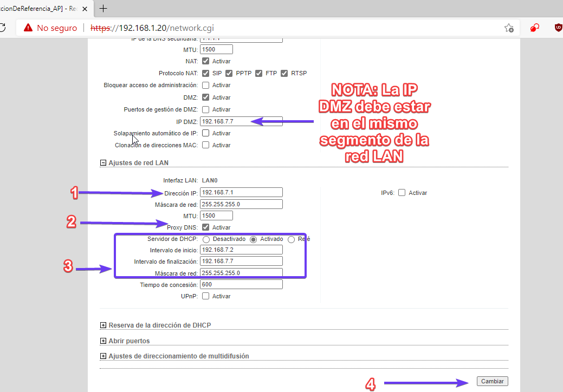Click the IP DMZ input field

click(241, 121)
